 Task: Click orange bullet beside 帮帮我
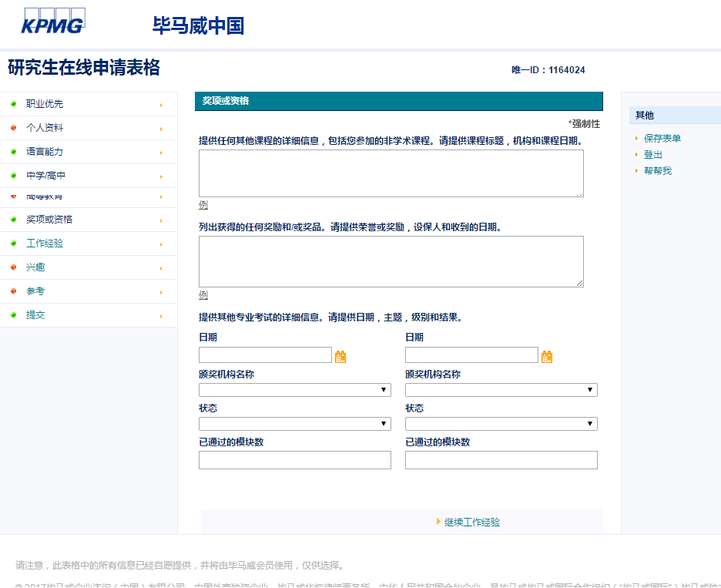pos(636,170)
